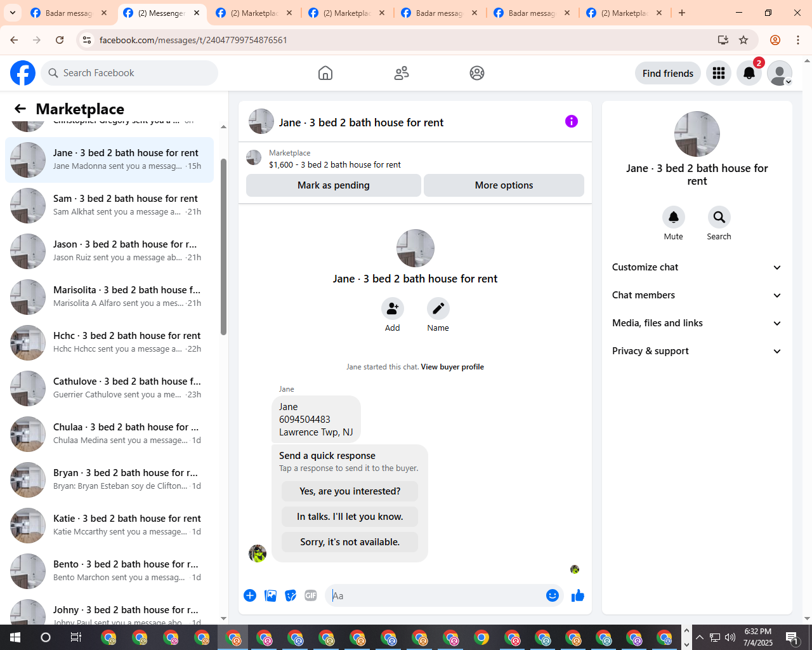Edit chat Name with the pencil icon

pyautogui.click(x=438, y=308)
